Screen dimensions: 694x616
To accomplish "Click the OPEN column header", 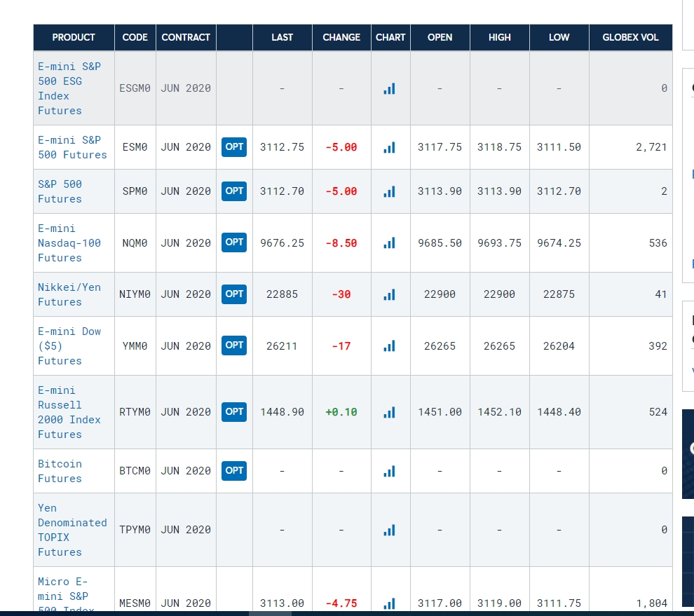I will coord(440,38).
